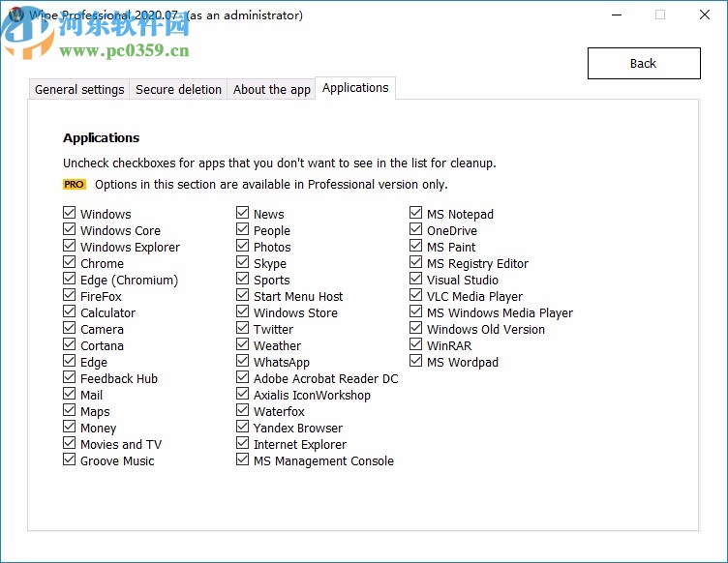728x563 pixels.
Task: Toggle MS Management Console checkbox
Action: 242,459
